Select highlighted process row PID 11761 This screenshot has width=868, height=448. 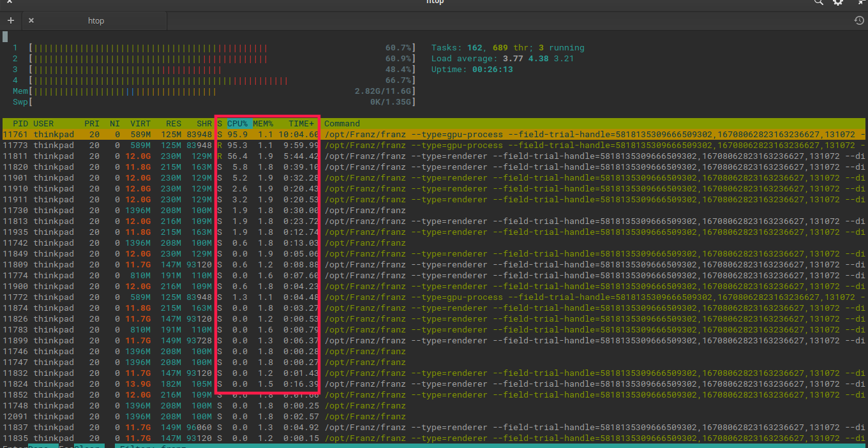pos(434,135)
